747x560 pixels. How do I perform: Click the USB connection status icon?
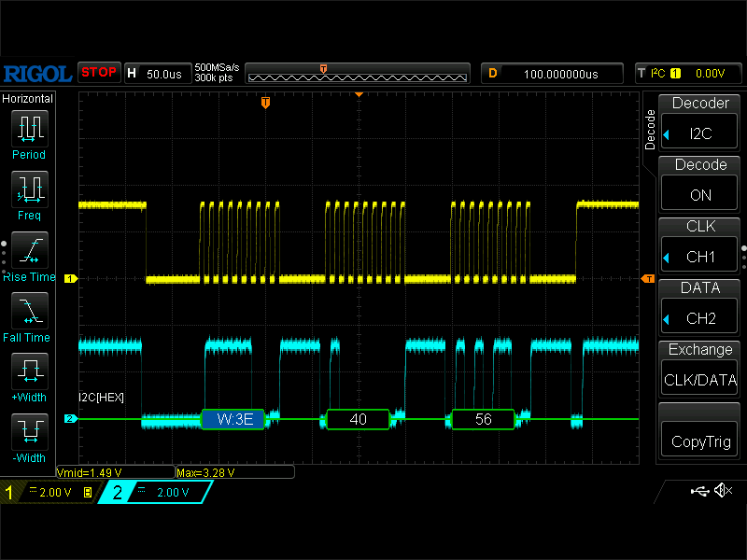[699, 491]
